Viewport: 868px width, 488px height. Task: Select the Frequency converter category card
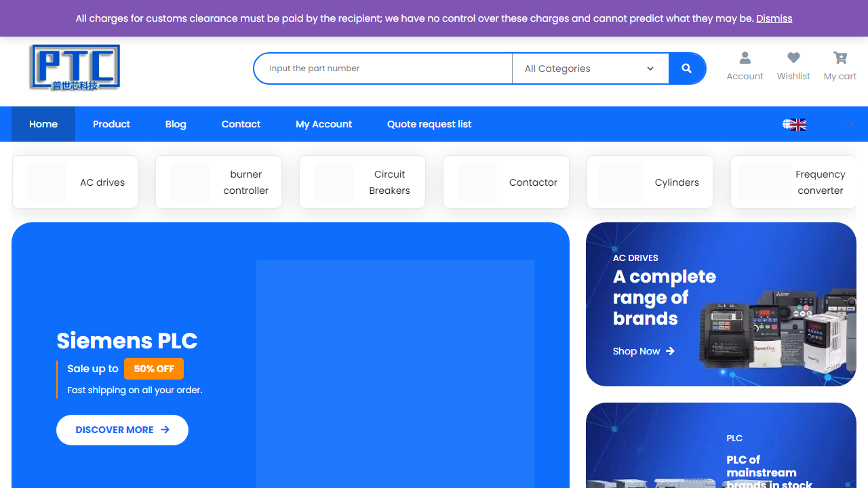[793, 182]
